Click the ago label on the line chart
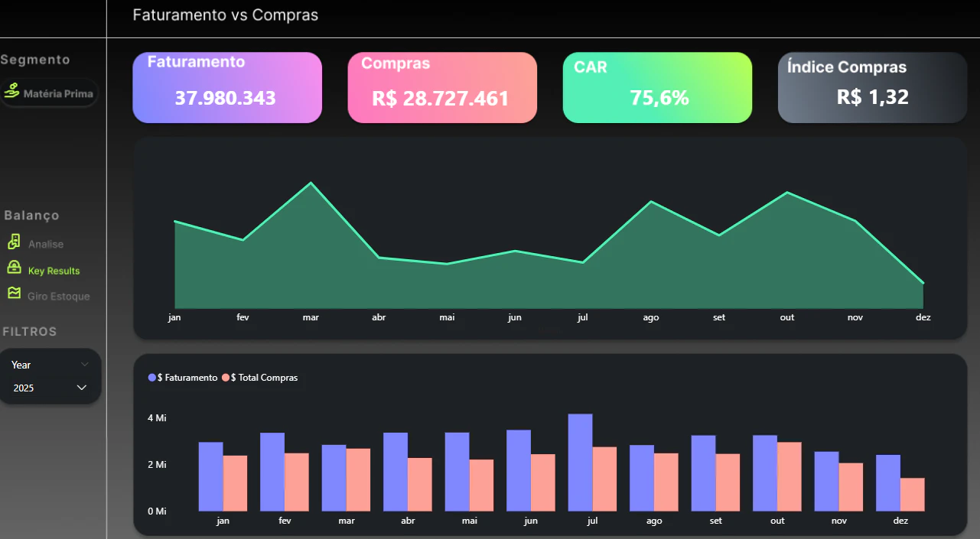 tap(651, 317)
